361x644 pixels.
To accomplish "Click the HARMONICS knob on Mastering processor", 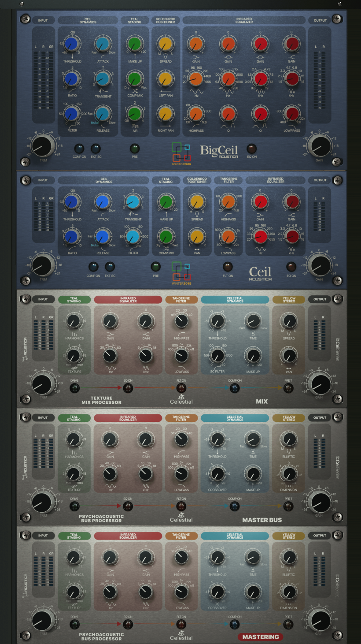I will 74,558.
